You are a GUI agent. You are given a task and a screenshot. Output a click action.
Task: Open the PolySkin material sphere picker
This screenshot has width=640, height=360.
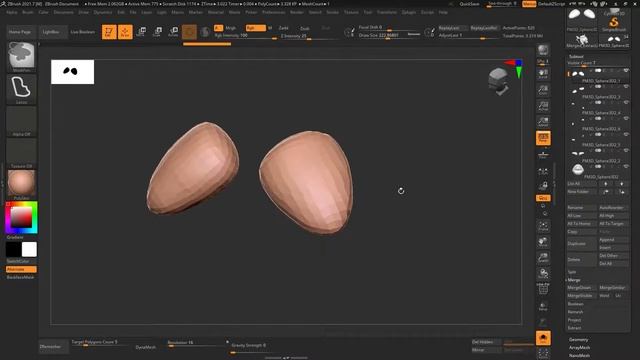tap(22, 184)
